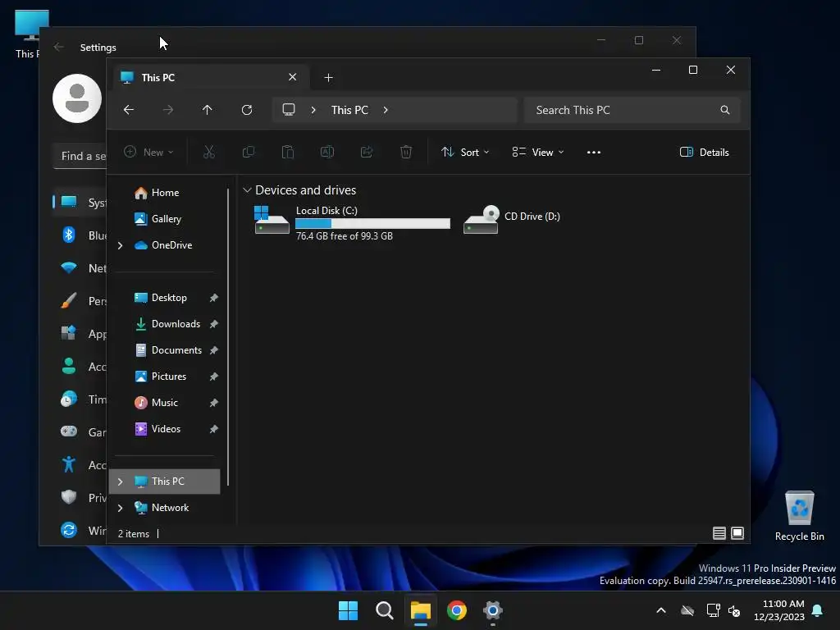Select the Local Disk (C:) drive icon
This screenshot has width=840, height=630.
click(x=272, y=220)
